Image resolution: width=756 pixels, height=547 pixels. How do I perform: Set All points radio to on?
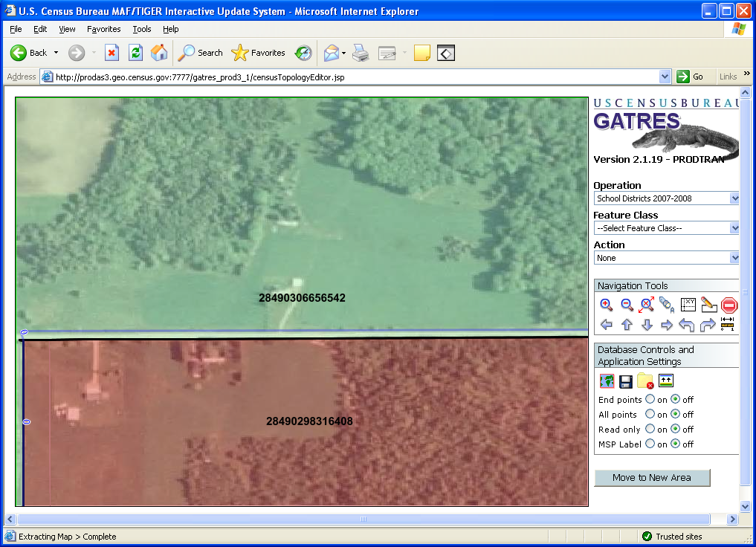(x=650, y=415)
